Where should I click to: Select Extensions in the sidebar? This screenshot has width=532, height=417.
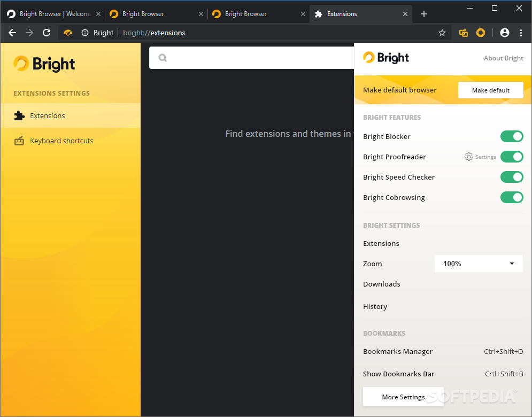pyautogui.click(x=70, y=115)
